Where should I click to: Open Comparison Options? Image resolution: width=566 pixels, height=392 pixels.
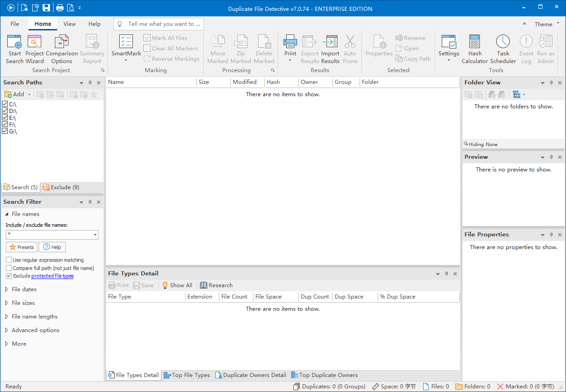[x=62, y=48]
